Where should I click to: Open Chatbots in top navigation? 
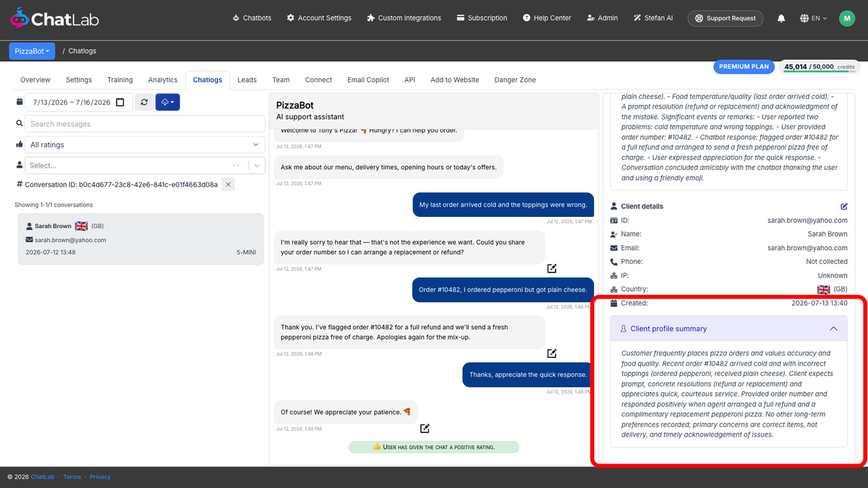252,18
